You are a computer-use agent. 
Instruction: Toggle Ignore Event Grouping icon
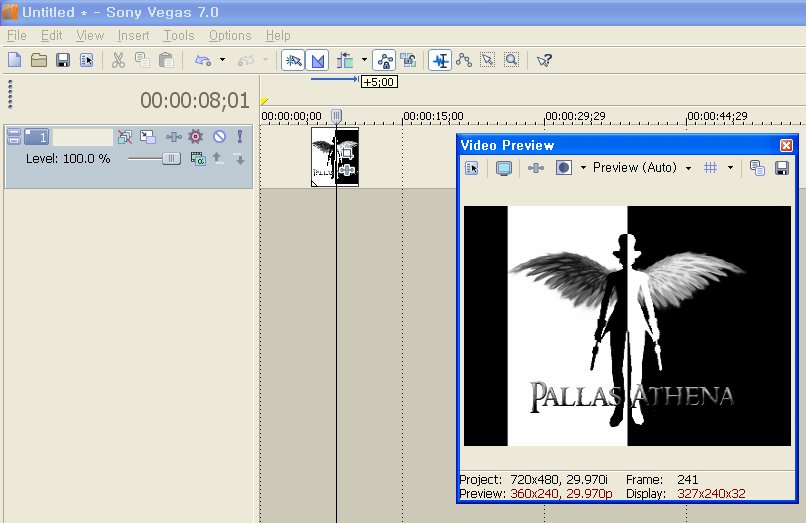(409, 60)
